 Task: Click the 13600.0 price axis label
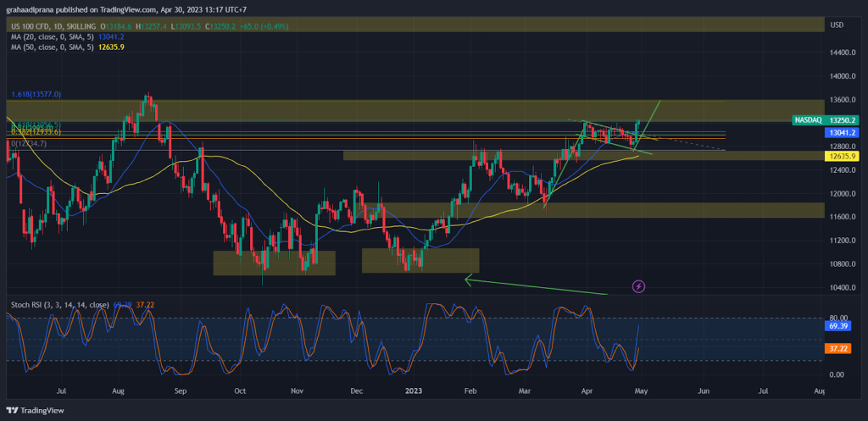click(x=843, y=100)
